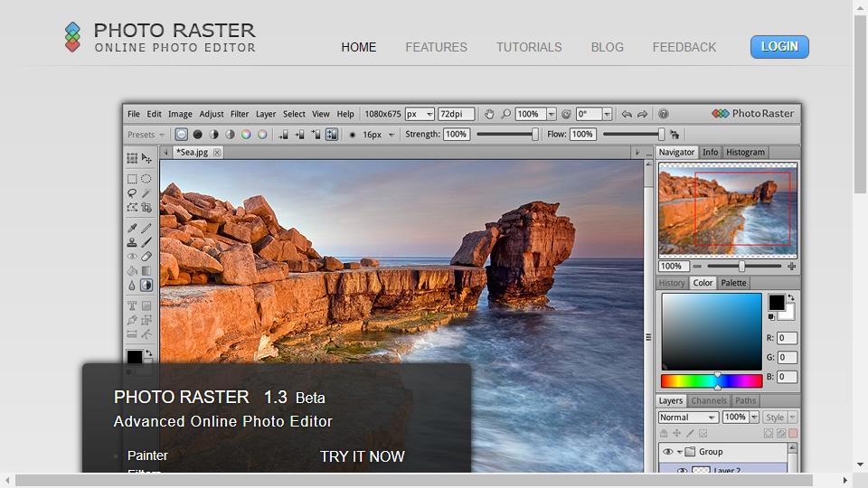Image resolution: width=868 pixels, height=488 pixels.
Task: Swap foreground and background colors in Color panel
Action: (791, 297)
